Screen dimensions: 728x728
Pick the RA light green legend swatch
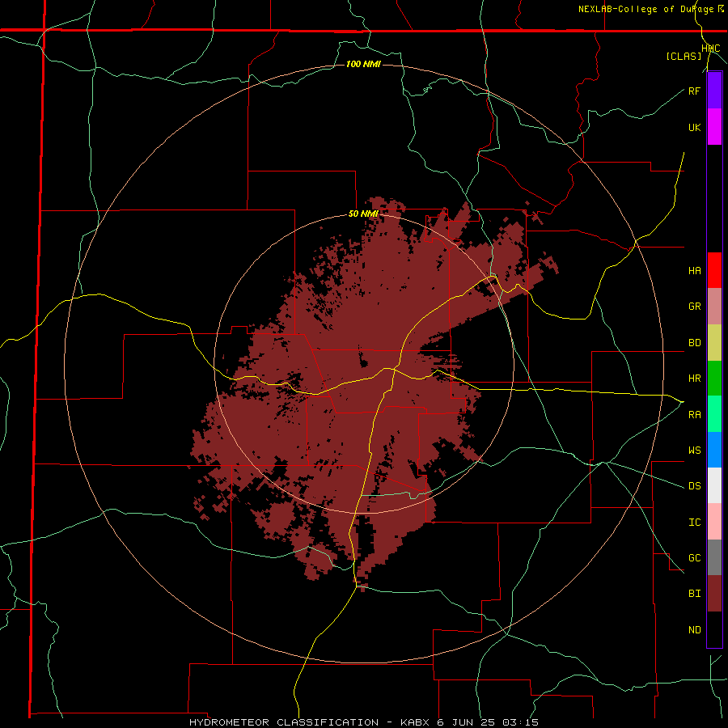coord(714,414)
